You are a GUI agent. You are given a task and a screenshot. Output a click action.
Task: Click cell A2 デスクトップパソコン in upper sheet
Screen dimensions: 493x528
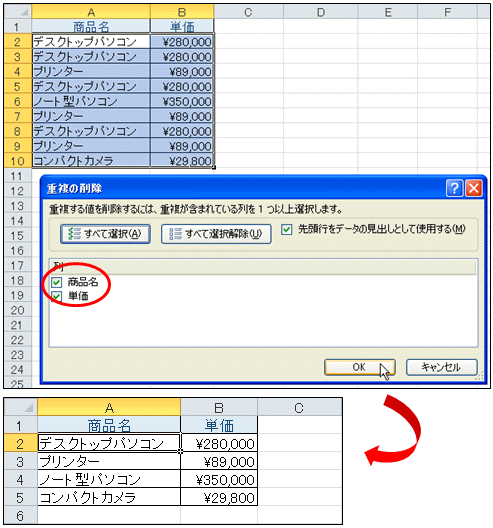coord(91,42)
